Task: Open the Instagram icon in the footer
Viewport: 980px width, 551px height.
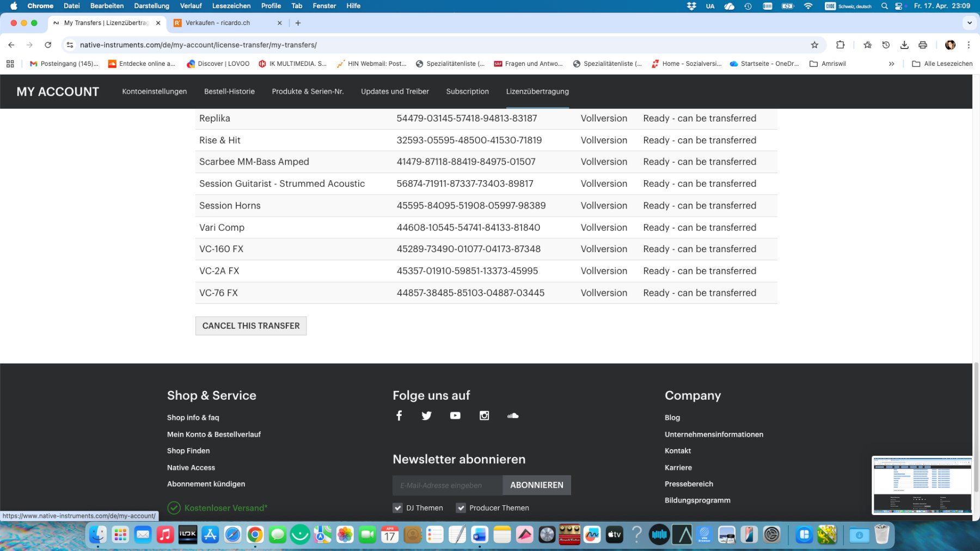Action: 484,415
